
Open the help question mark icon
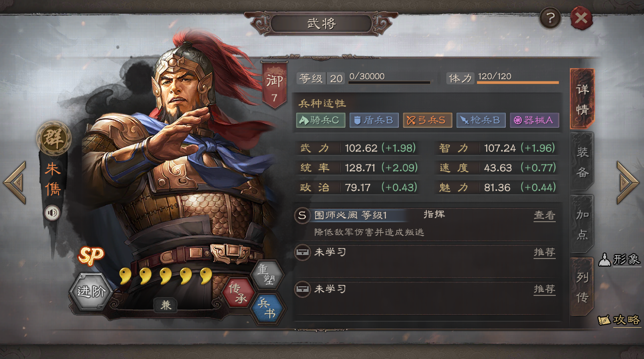click(550, 19)
